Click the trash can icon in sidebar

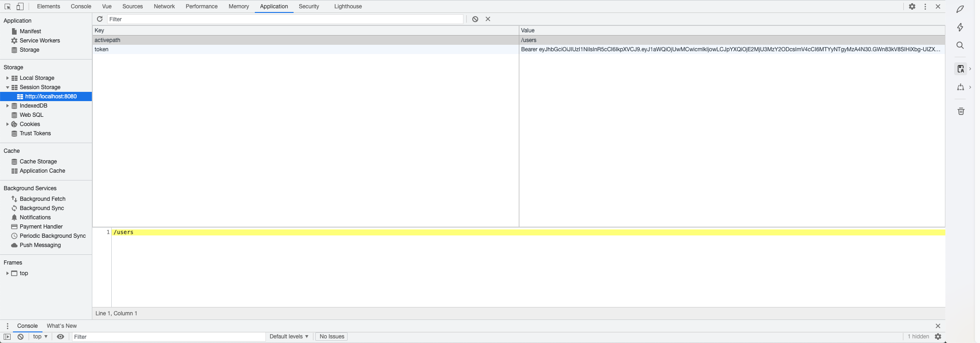point(961,111)
